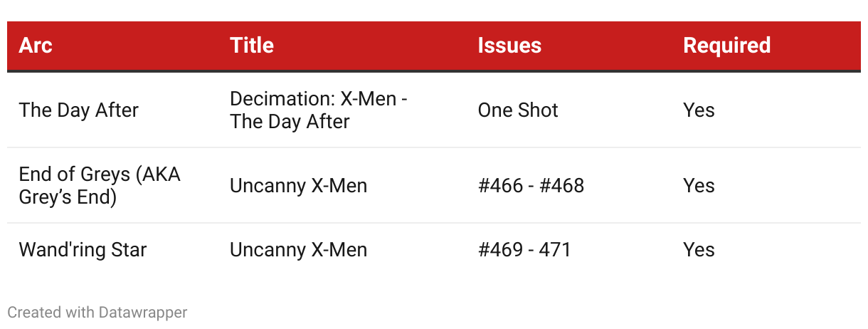The height and width of the screenshot is (329, 868).
Task: Select the End of Greys arc cell
Action: click(100, 186)
